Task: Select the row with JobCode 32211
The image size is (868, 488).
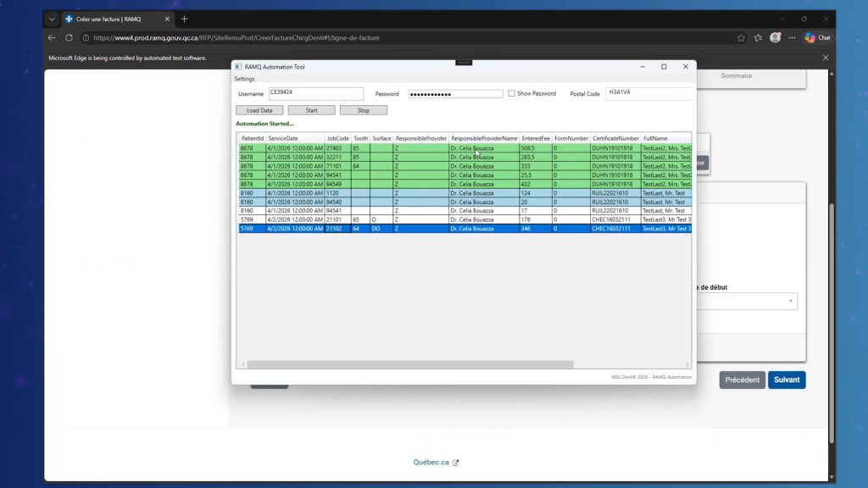Action: 465,157
